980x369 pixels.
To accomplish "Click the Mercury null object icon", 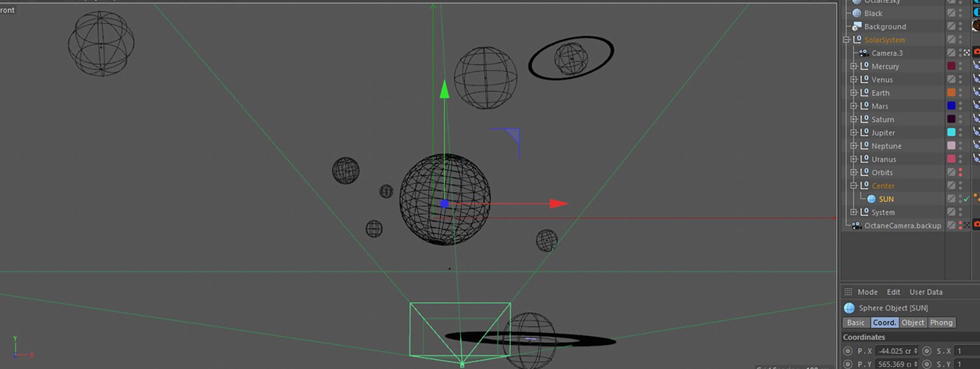I will [x=864, y=66].
